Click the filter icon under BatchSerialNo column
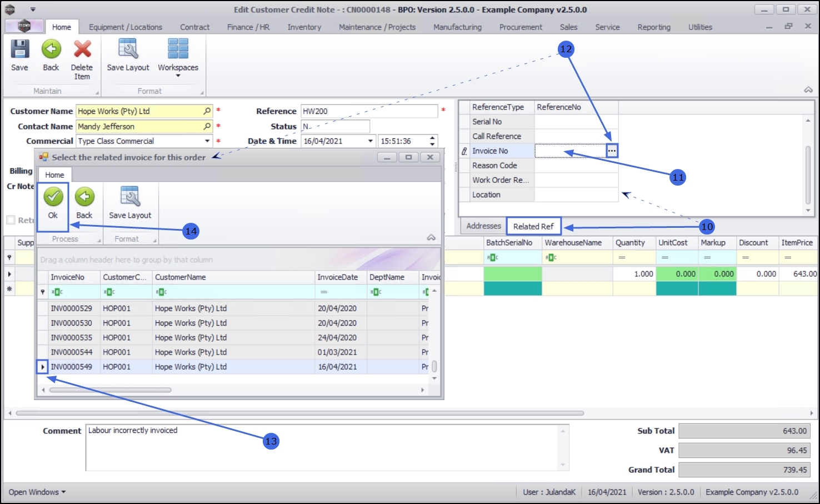The height and width of the screenshot is (504, 820). pos(492,257)
